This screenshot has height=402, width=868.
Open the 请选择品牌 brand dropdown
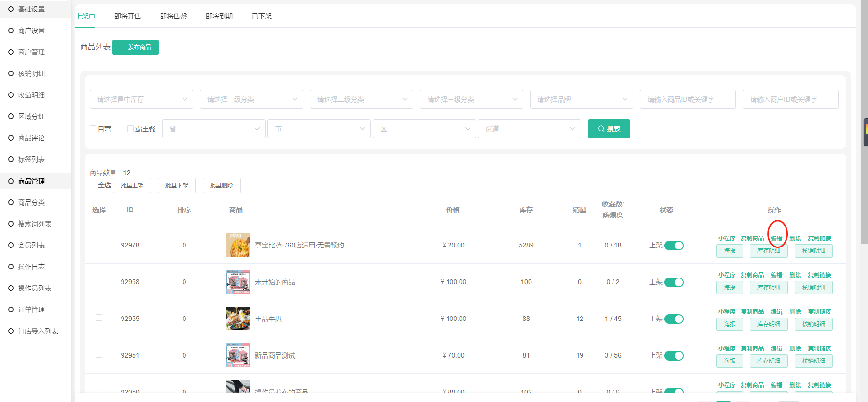click(581, 99)
